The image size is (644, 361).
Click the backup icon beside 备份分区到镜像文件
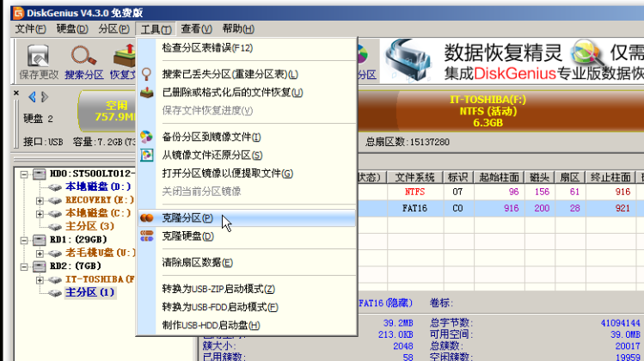pyautogui.click(x=147, y=137)
